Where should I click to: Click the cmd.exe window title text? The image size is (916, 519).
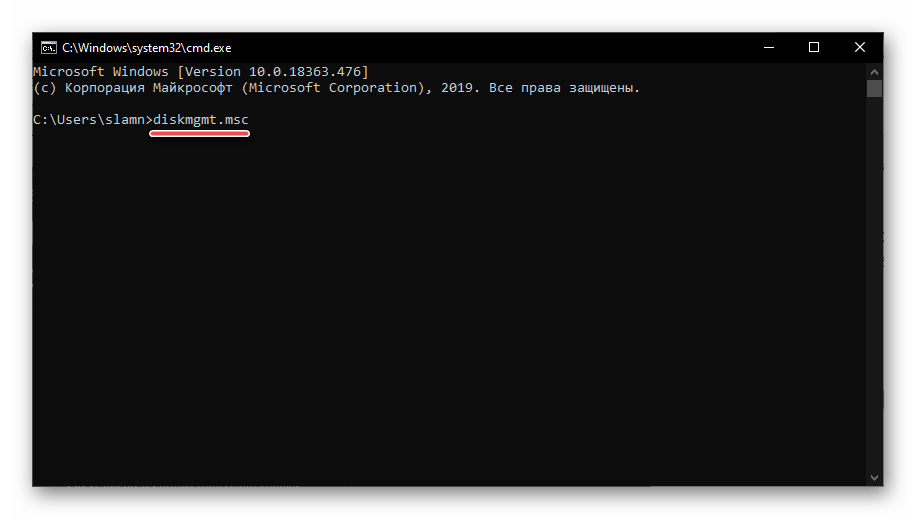[x=146, y=47]
